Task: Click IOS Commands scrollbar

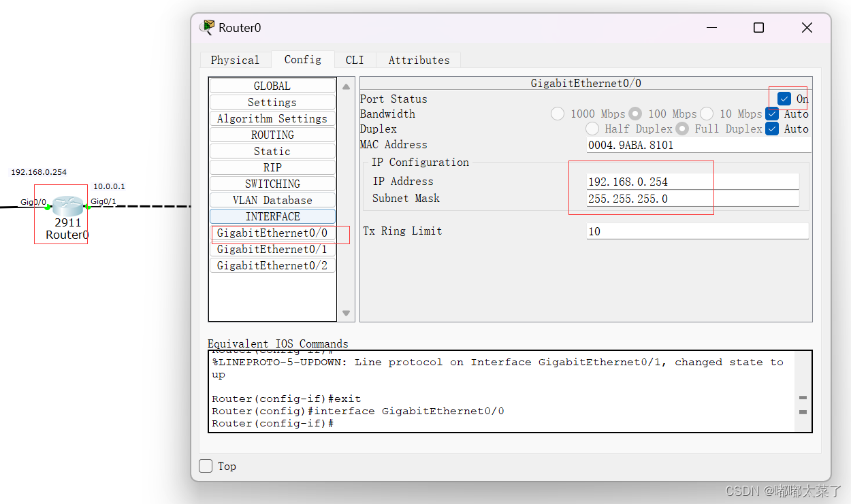Action: (x=803, y=392)
